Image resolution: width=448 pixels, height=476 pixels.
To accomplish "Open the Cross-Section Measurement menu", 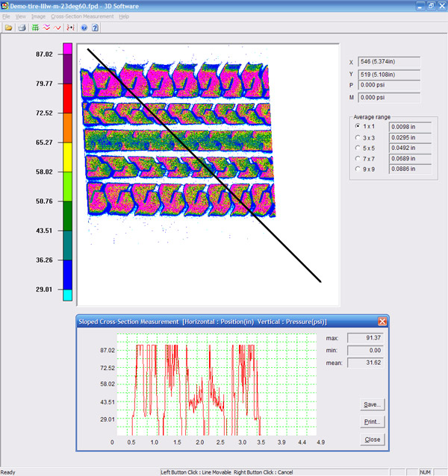I will [82, 16].
